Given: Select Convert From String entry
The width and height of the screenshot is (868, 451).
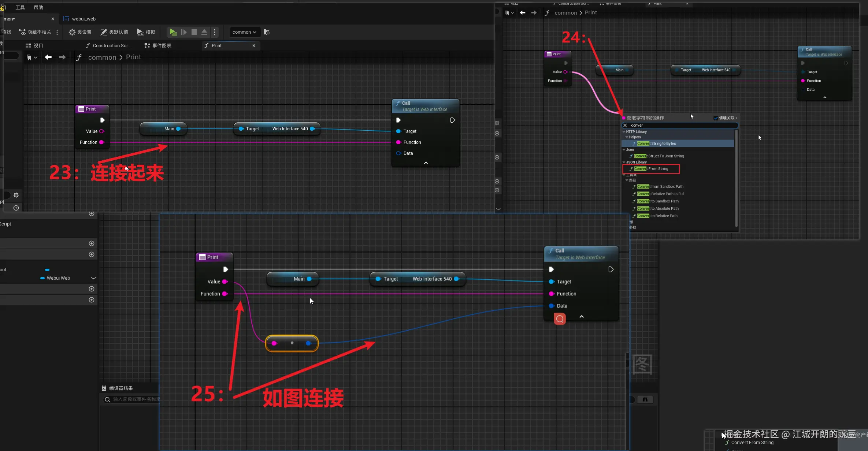Looking at the screenshot, I should (651, 169).
